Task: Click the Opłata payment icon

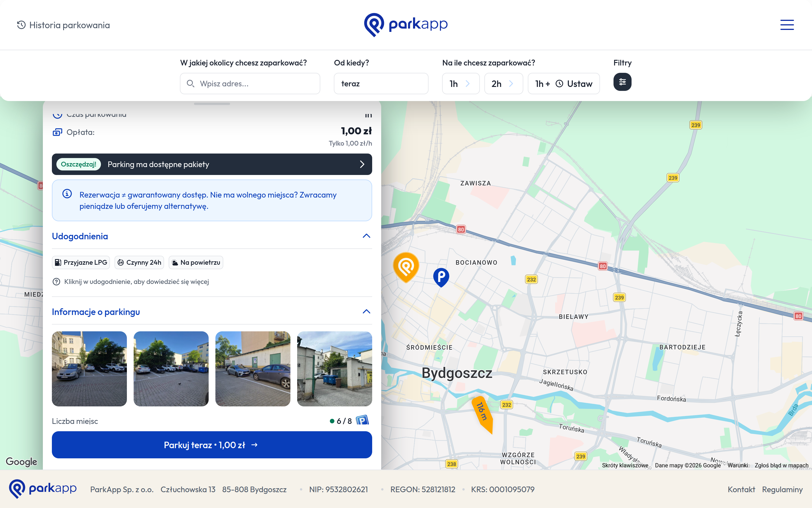Action: [58, 132]
